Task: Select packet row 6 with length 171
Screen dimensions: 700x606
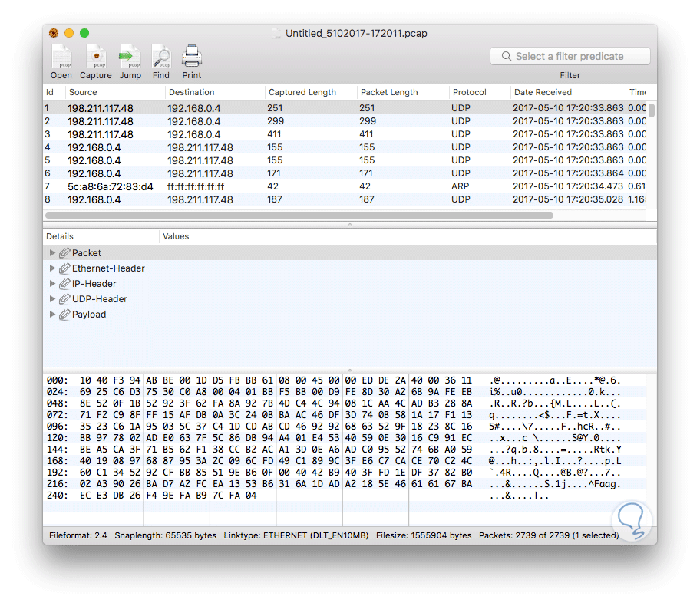Action: tap(344, 173)
